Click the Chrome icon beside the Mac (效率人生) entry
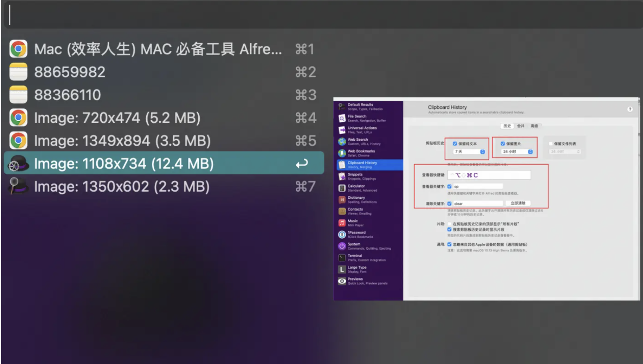 coord(18,49)
